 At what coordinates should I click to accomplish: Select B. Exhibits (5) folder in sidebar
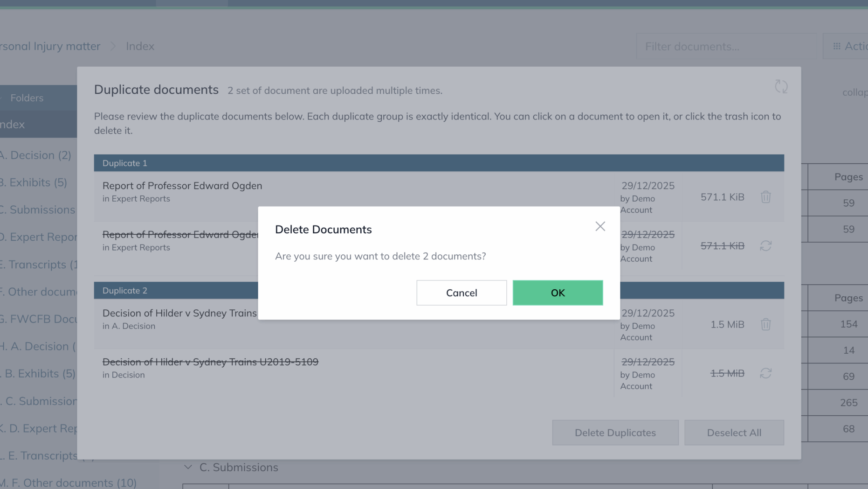click(x=34, y=182)
